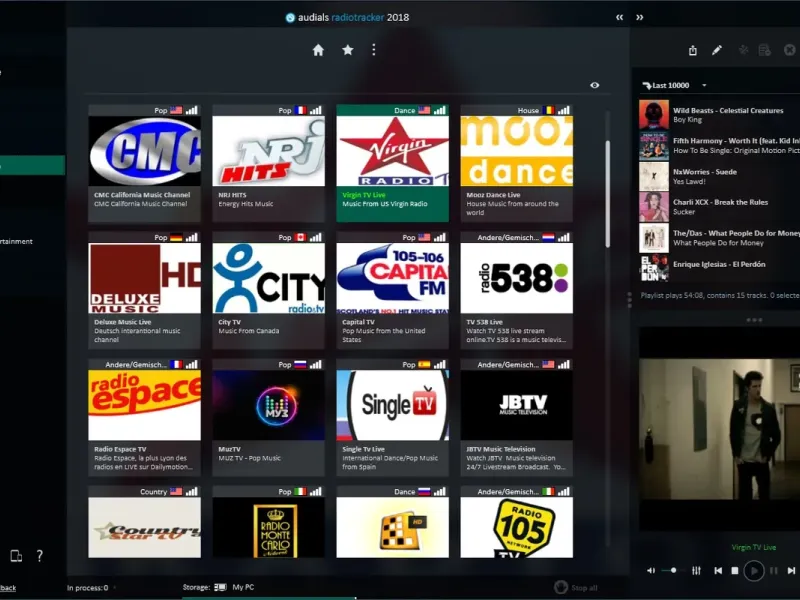
Task: Click In process: 0 status
Action: pos(88,588)
